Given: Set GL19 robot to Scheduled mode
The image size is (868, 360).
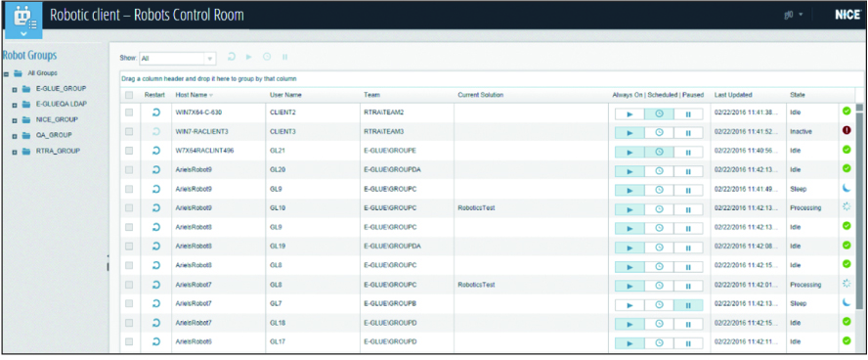Looking at the screenshot, I should tap(659, 247).
